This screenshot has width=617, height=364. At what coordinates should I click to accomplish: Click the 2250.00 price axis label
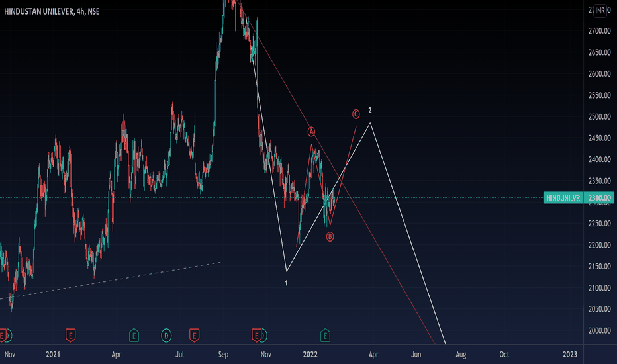point(599,224)
